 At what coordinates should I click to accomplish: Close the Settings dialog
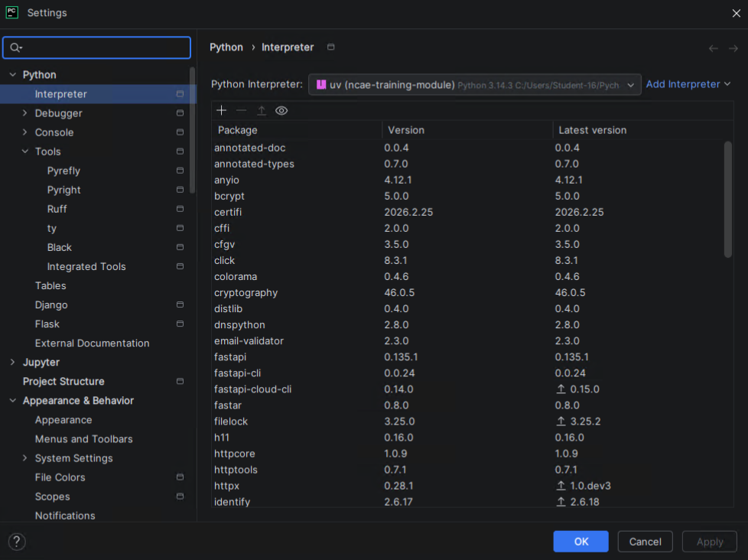(736, 13)
